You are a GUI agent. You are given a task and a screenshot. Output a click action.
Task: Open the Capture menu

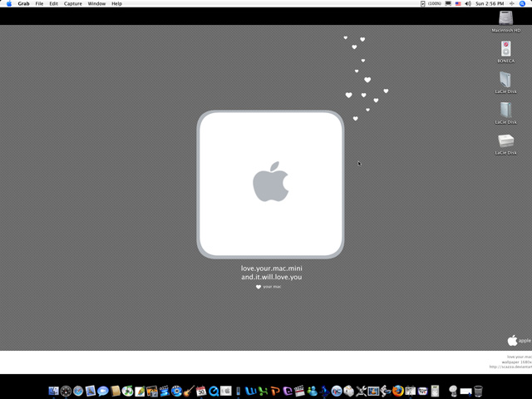pyautogui.click(x=73, y=3)
